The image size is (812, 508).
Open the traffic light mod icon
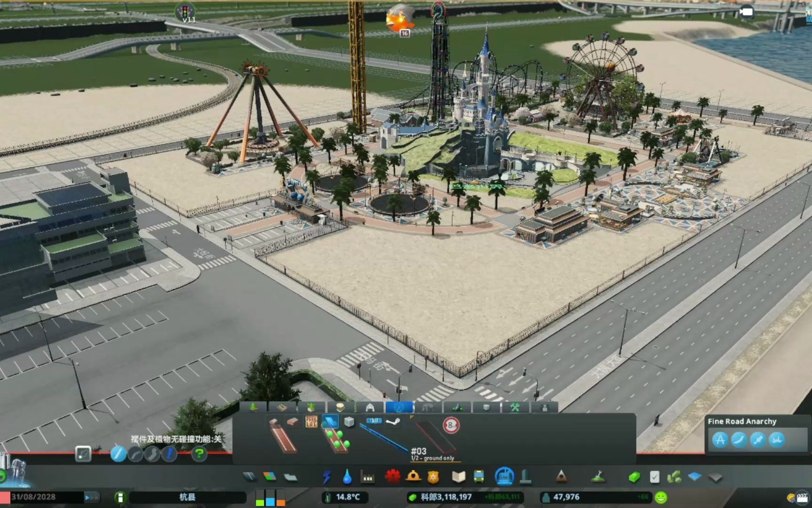coord(185,11)
